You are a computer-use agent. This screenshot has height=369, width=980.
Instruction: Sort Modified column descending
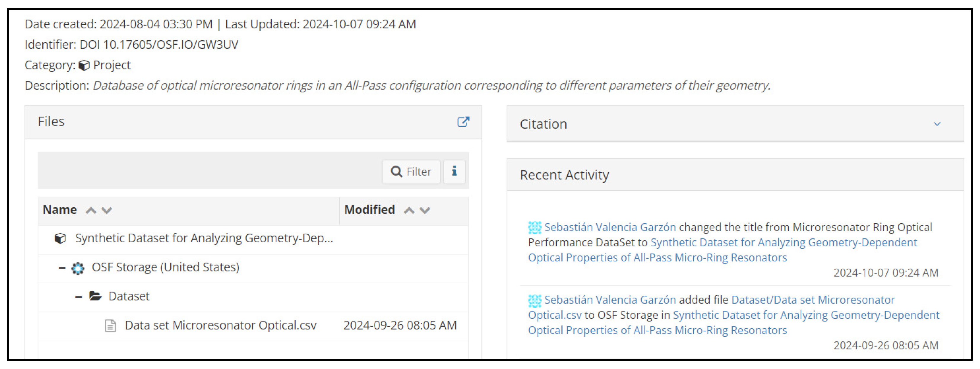[x=425, y=211]
